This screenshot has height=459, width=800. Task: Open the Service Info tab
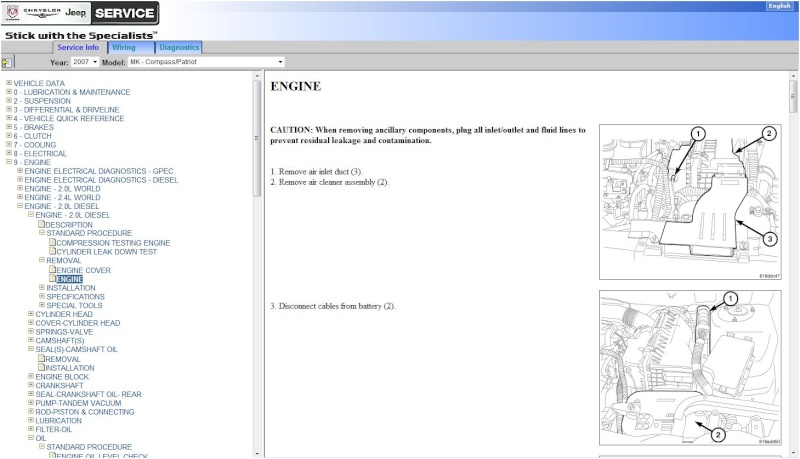click(x=78, y=47)
